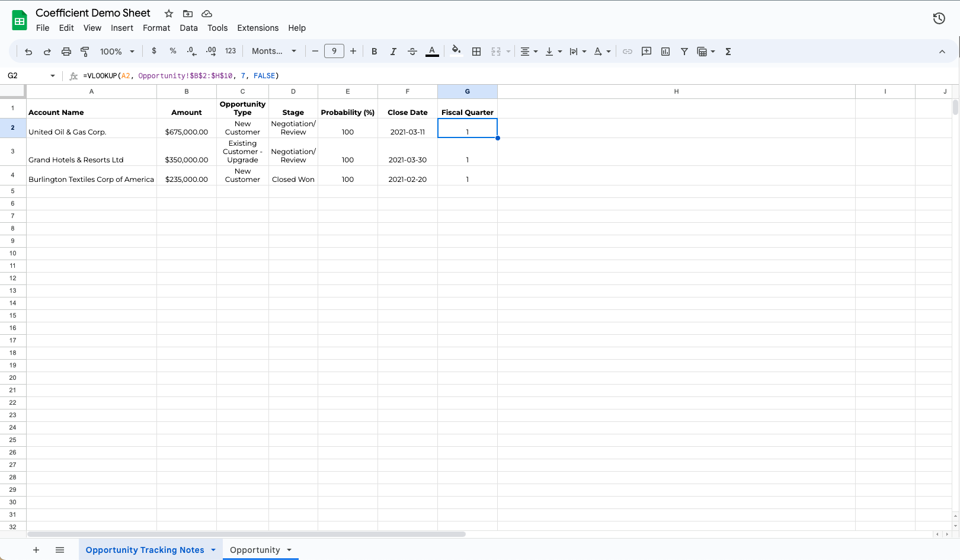Decrease decimal places icon

pos(191,51)
